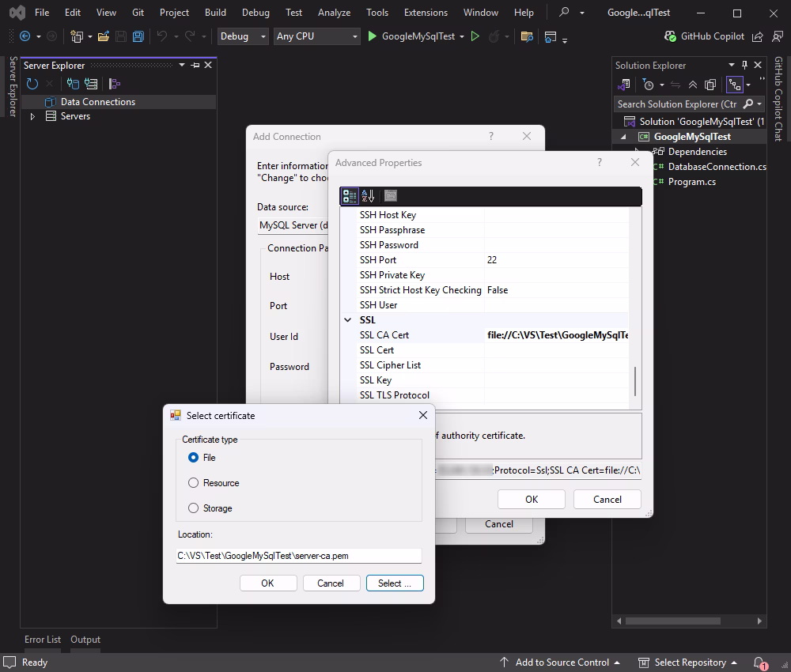This screenshot has width=791, height=672.
Task: Click the Collapse All icon in Solution Explorer
Action: pyautogui.click(x=694, y=85)
